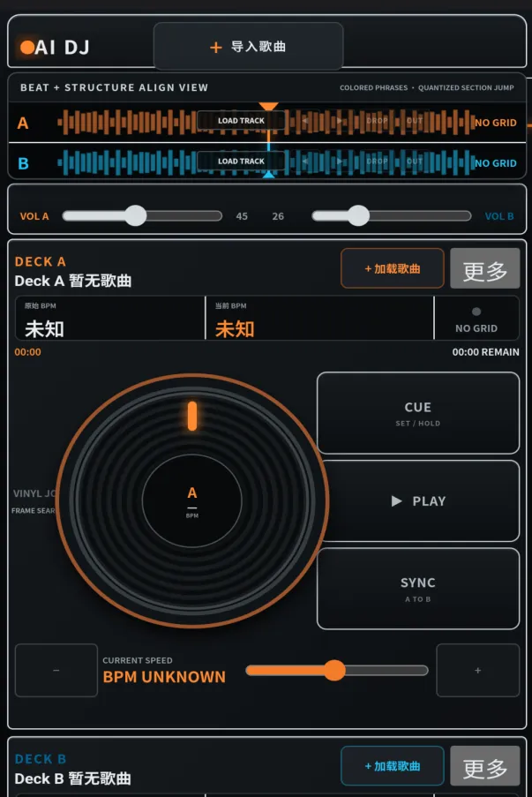Click the LOAD TRACK button on waveform A
The width and height of the screenshot is (532, 797).
pyautogui.click(x=241, y=120)
